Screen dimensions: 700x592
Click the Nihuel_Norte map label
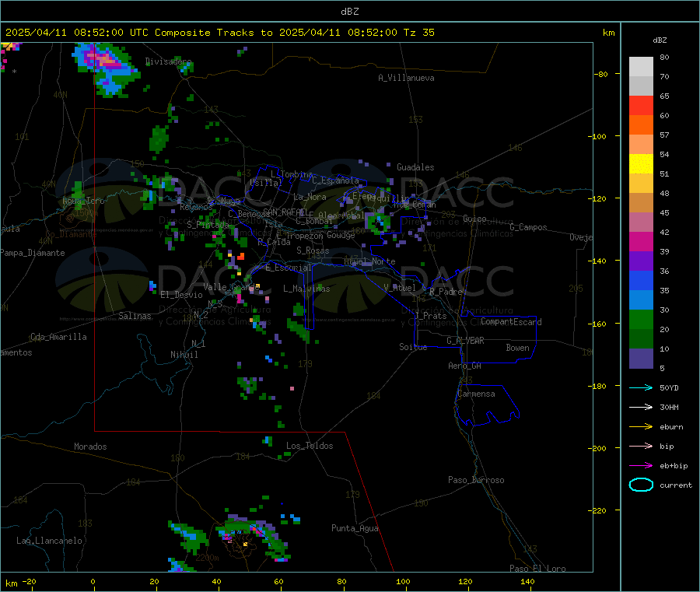[369, 261]
